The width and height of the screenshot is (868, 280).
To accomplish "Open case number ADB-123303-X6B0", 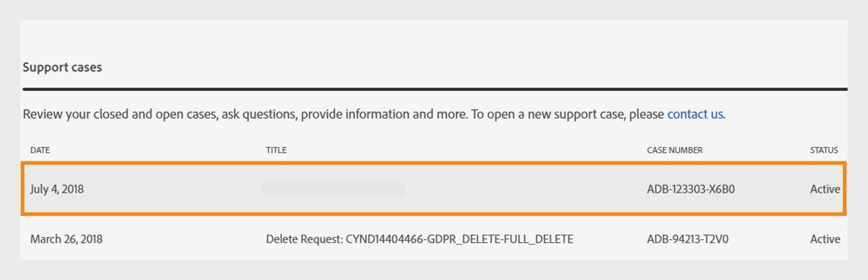I will (x=690, y=189).
